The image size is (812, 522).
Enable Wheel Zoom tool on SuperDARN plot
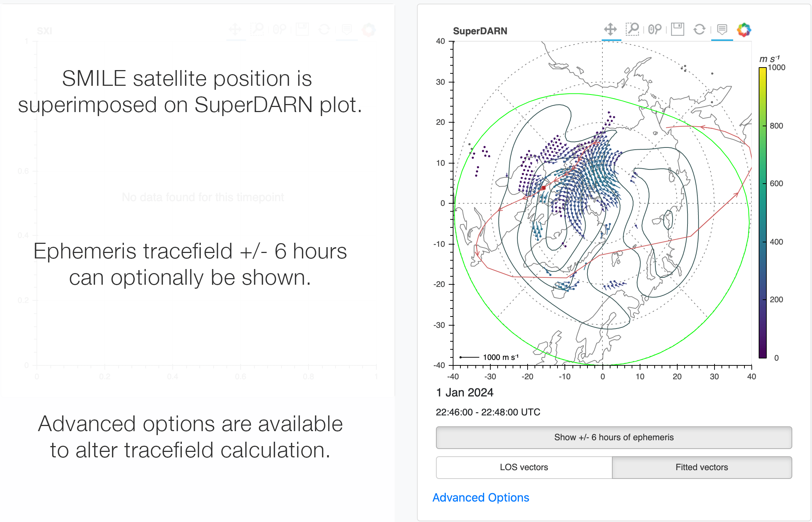[x=655, y=29]
